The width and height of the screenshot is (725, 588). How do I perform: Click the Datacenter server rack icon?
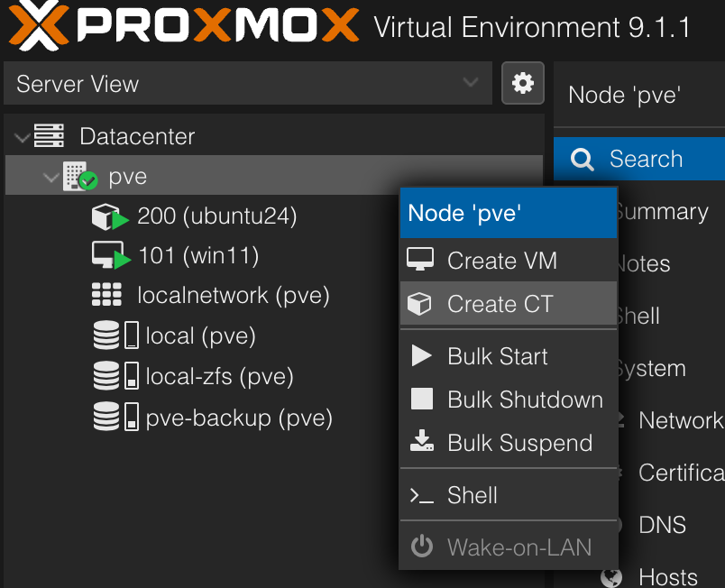pos(49,135)
